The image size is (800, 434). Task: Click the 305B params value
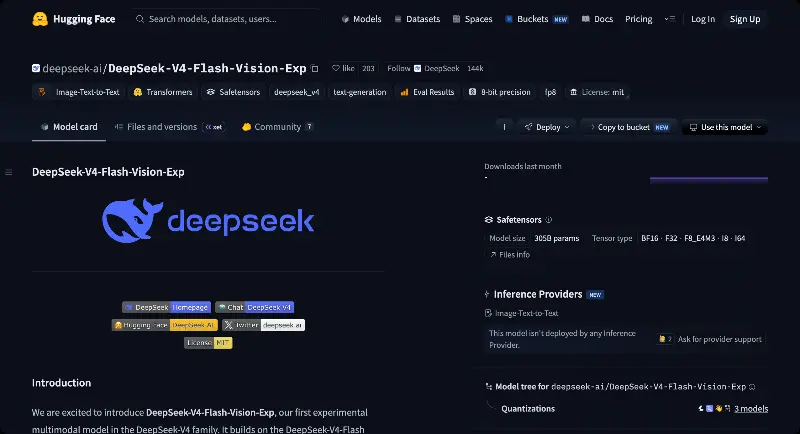click(x=557, y=238)
